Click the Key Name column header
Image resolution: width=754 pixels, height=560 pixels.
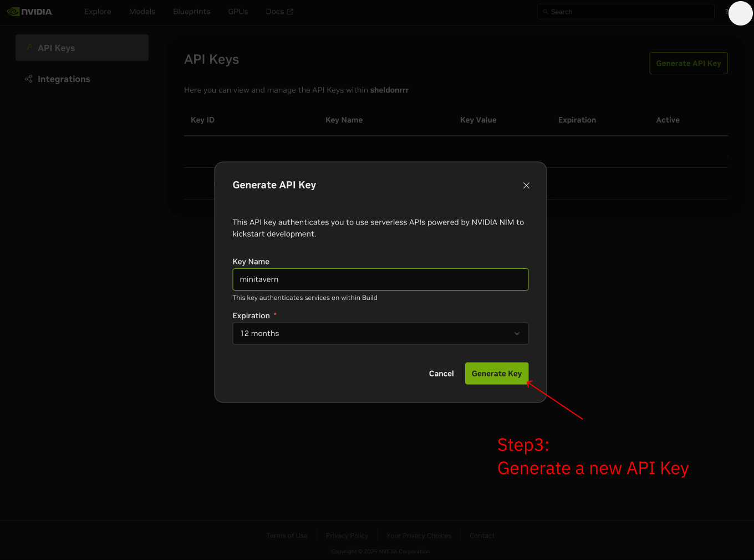click(344, 120)
